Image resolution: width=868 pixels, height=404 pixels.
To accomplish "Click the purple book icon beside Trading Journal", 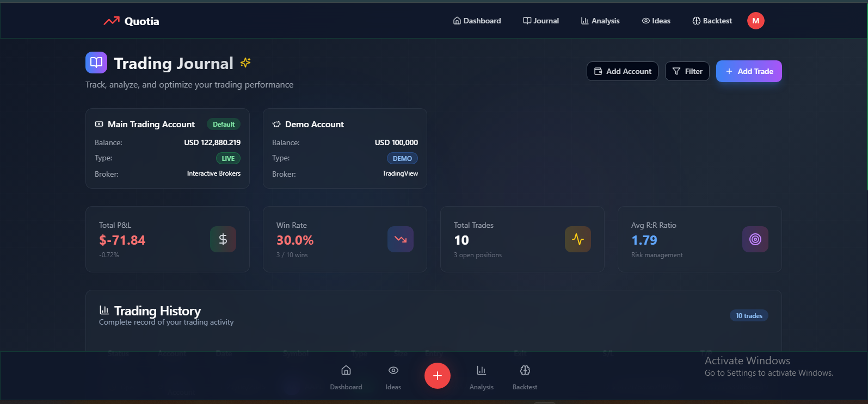I will [96, 63].
